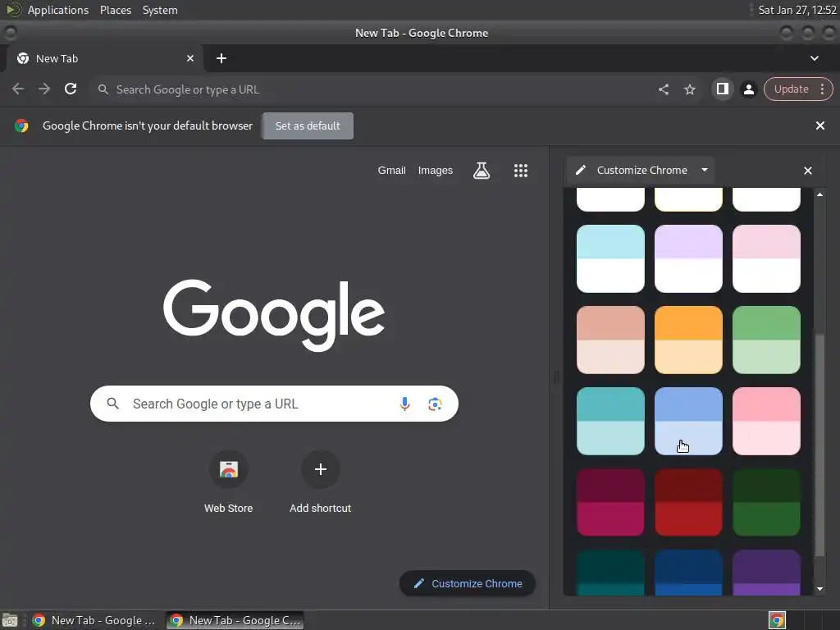Select the dark green theme color
This screenshot has height=630, width=840.
(x=766, y=503)
